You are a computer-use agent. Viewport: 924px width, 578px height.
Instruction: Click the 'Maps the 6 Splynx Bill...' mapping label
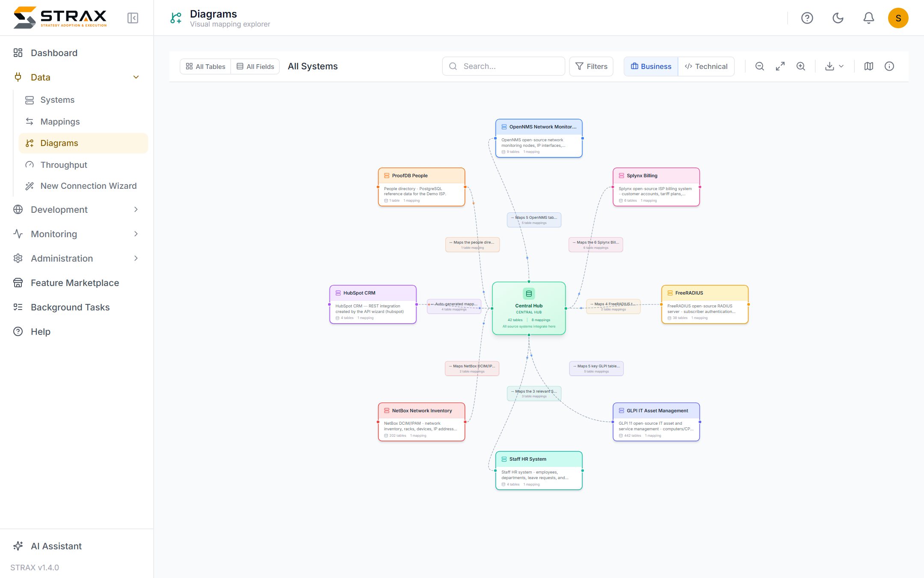[595, 244]
